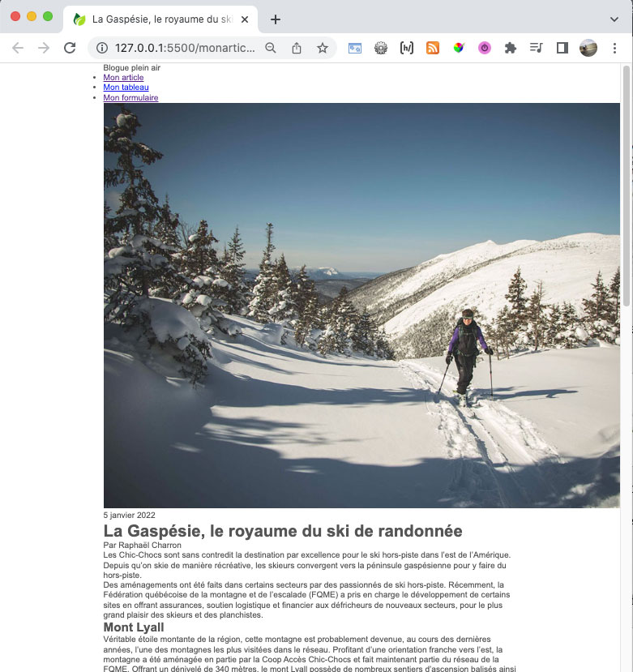Open the zoom magnifier in address bar
Image resolution: width=633 pixels, height=672 pixels.
(271, 48)
